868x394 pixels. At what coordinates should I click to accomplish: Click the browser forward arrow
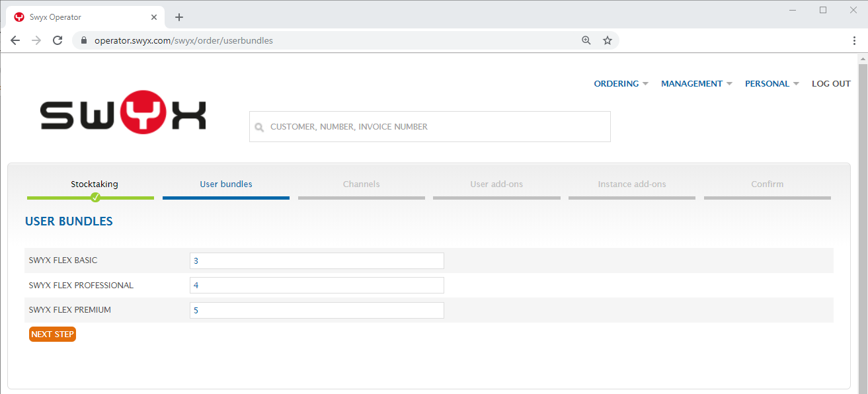click(x=36, y=40)
